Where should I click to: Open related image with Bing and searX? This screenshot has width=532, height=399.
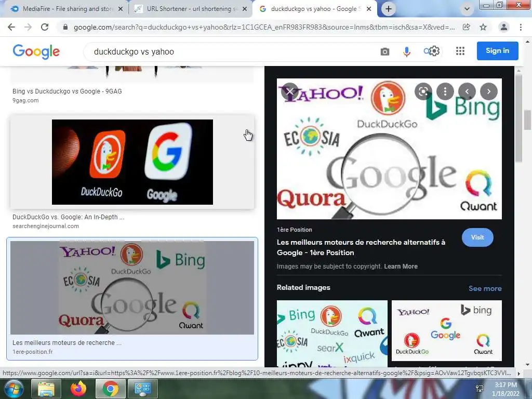(x=332, y=334)
